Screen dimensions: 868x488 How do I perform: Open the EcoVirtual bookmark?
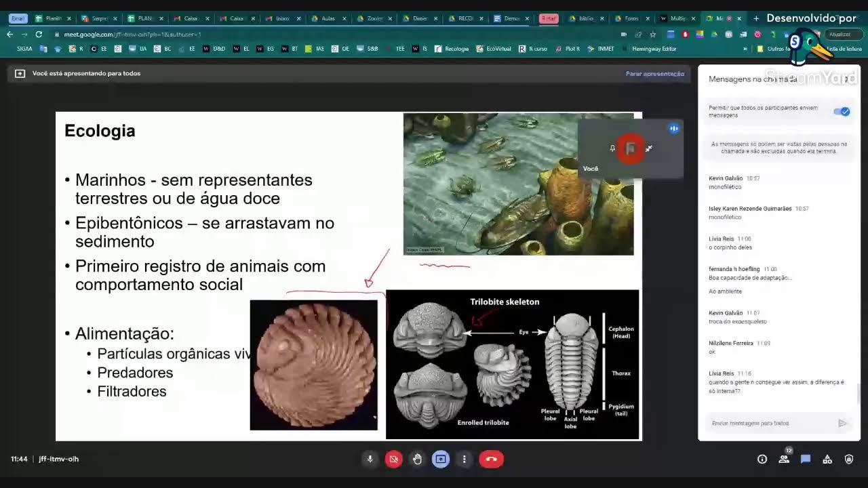(494, 49)
